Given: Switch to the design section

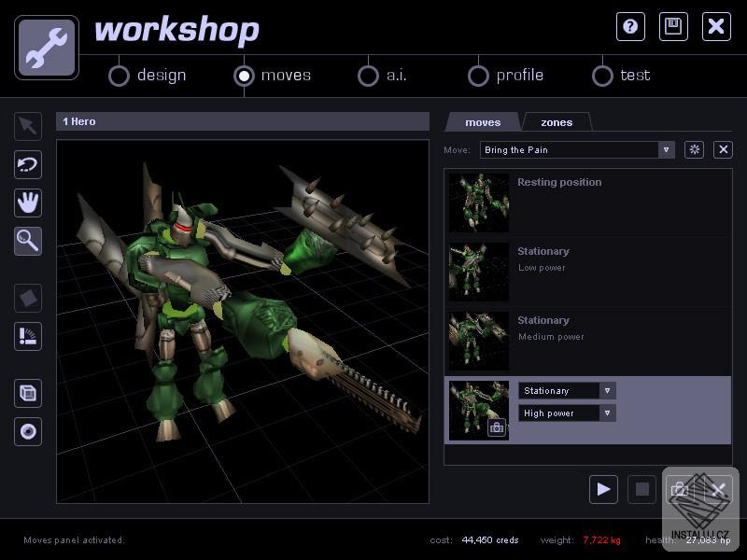Looking at the screenshot, I should tap(120, 76).
